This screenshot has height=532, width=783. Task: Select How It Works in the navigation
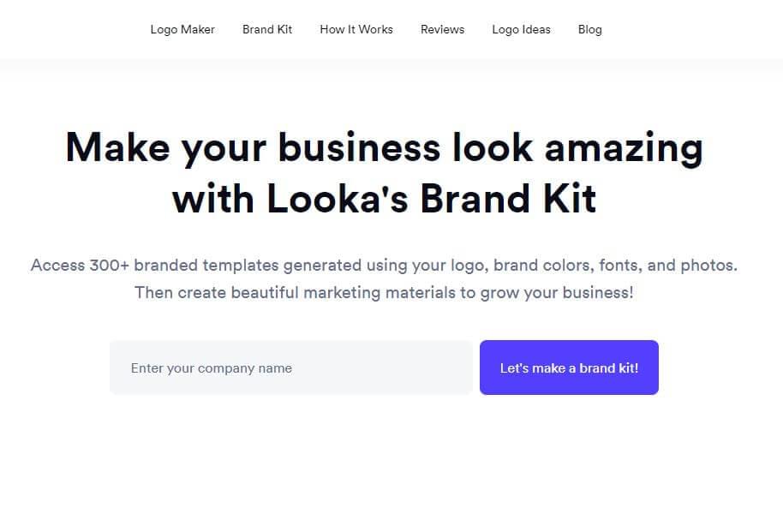[x=356, y=29]
